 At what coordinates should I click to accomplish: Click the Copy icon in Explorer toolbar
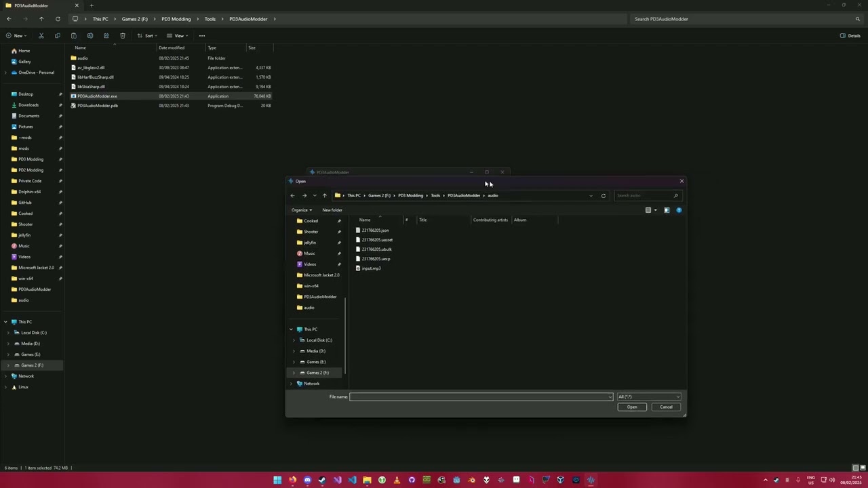point(57,36)
